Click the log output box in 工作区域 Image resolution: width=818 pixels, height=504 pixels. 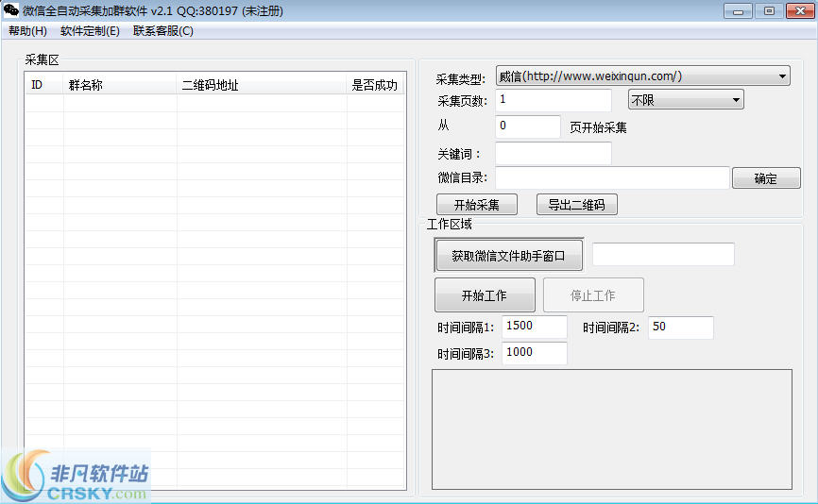[x=611, y=429]
